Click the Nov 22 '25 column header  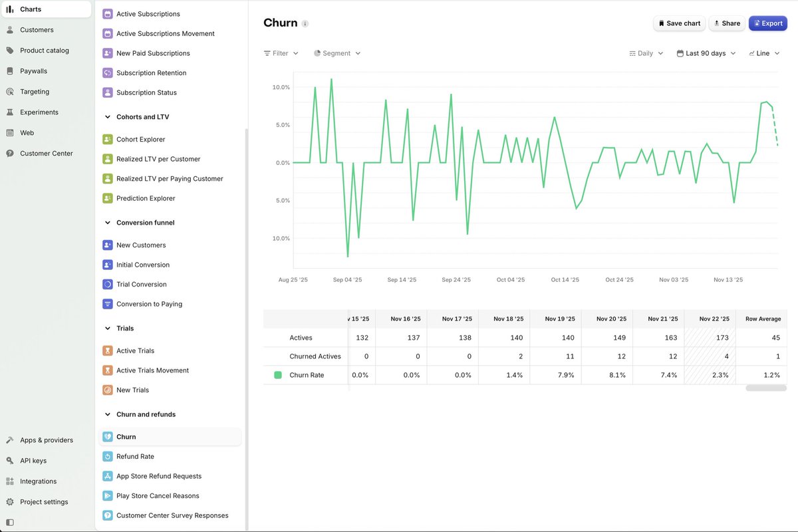tap(710, 319)
